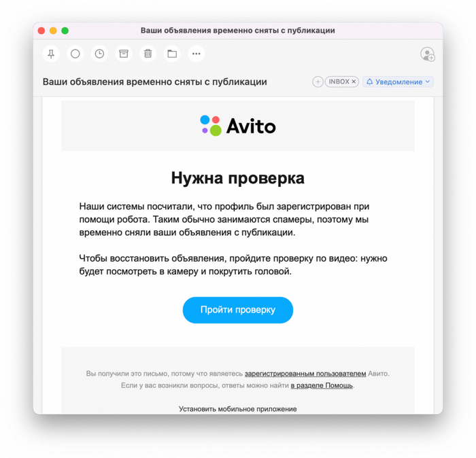Add a tag with the plus circle
Viewport: 476px width, 458px height.
318,82
